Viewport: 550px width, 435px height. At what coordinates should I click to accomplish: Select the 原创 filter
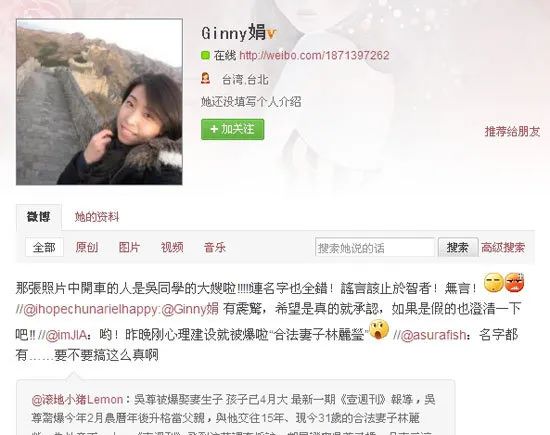(87, 247)
